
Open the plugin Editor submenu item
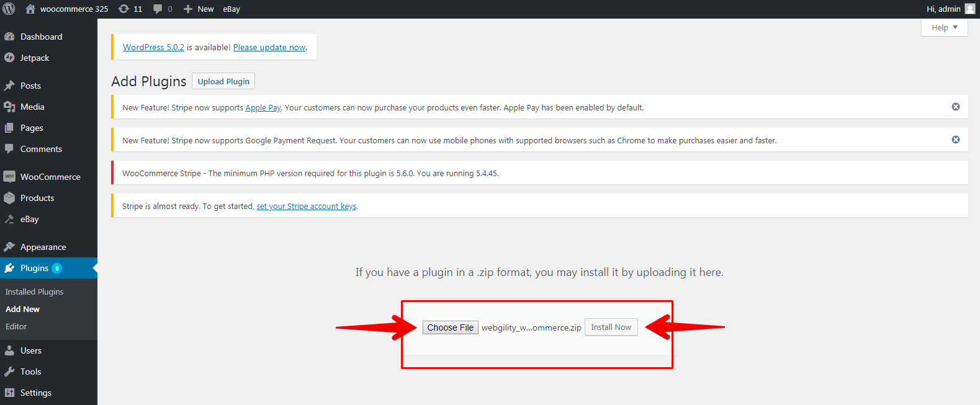click(x=16, y=326)
